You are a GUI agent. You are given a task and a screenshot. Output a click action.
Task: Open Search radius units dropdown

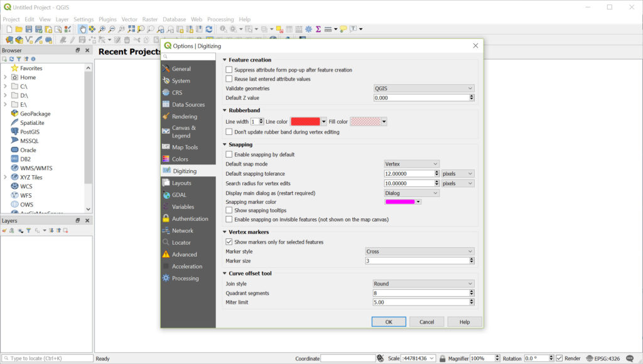coord(458,184)
